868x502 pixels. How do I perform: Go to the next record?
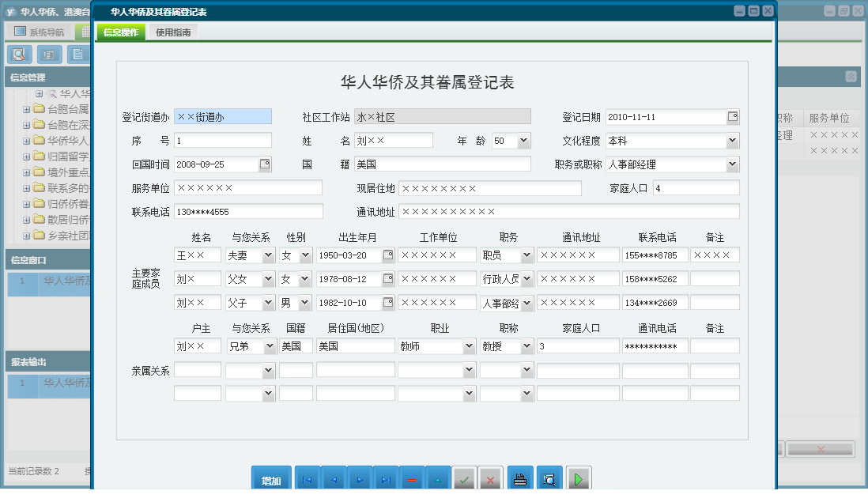click(x=360, y=480)
